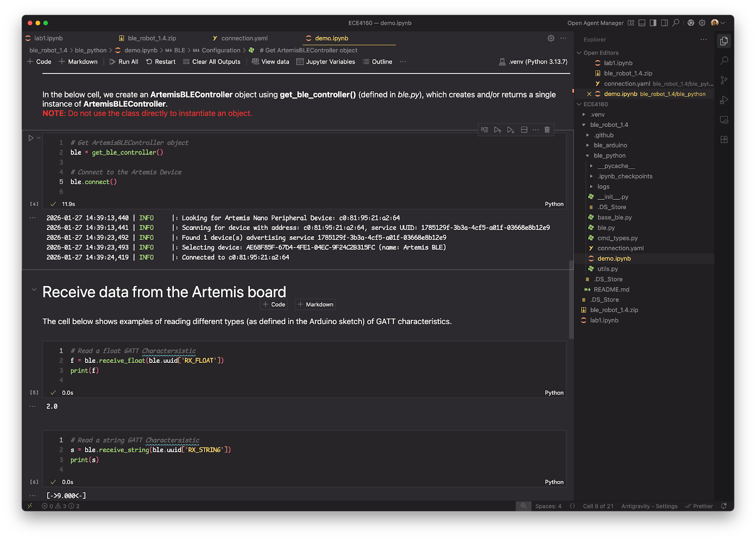756x540 pixels.
Task: Select the Outline view for the notebook
Action: pos(378,61)
